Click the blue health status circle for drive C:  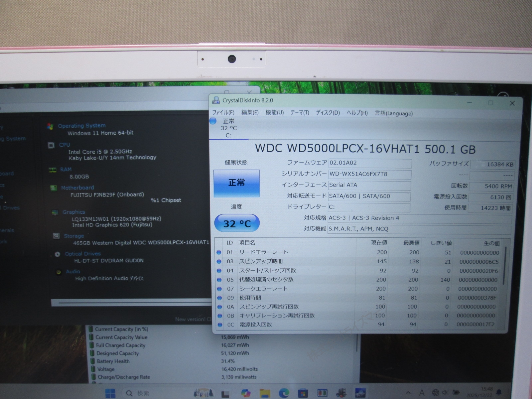click(x=213, y=121)
